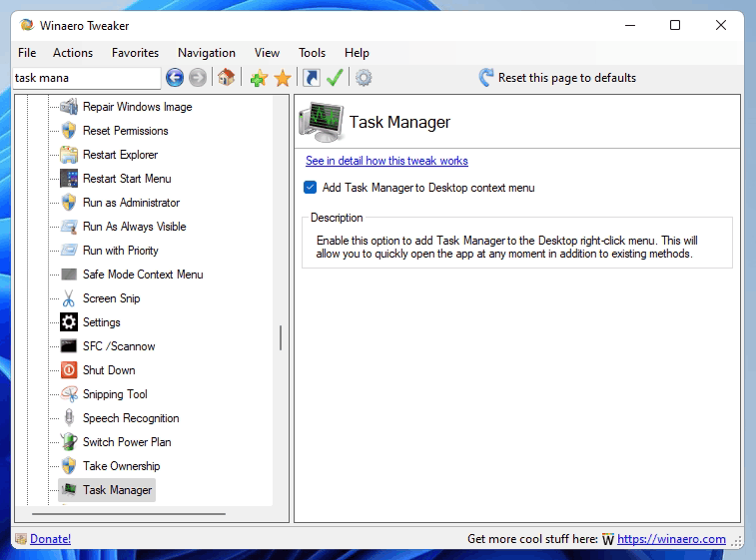Select Run with Priority tree item
The height and width of the screenshot is (560, 756).
pyautogui.click(x=121, y=251)
